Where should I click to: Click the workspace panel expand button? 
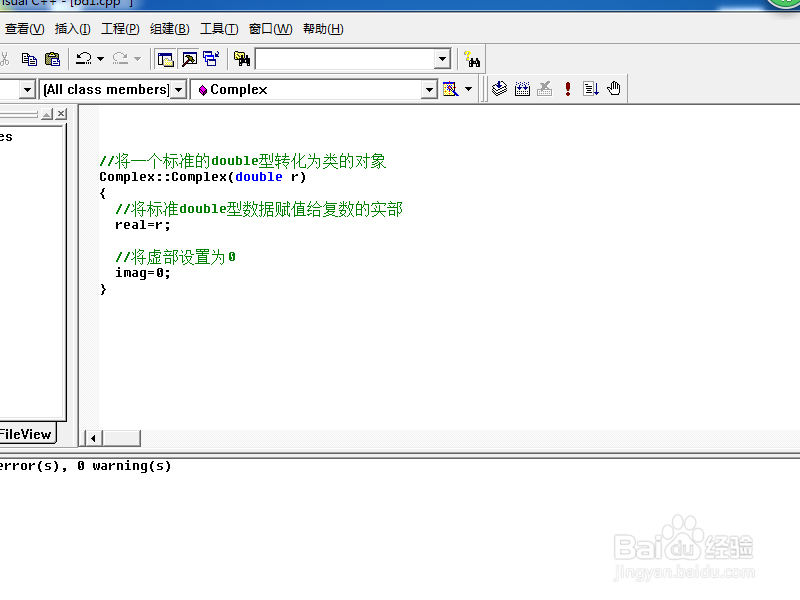pos(47,114)
